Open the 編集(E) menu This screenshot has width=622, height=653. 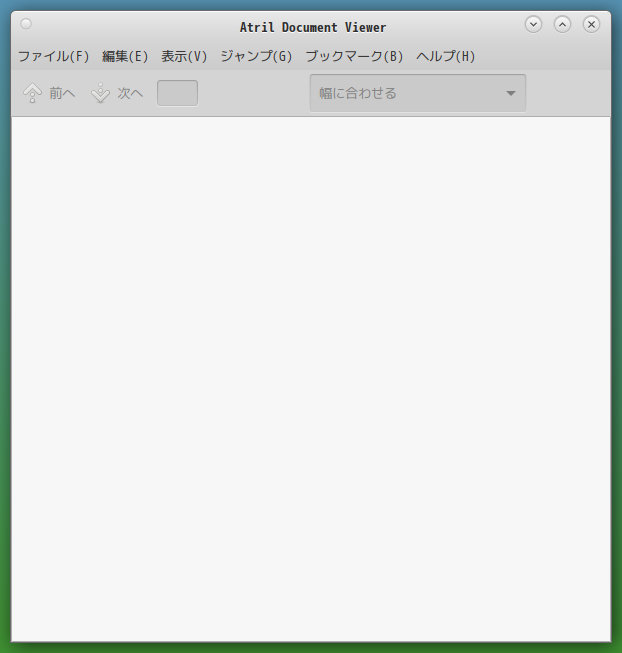[125, 56]
